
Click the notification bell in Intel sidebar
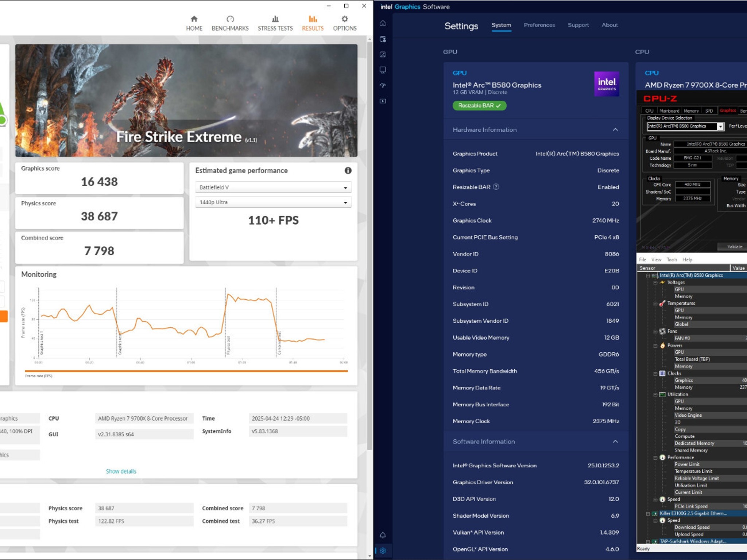[383, 535]
